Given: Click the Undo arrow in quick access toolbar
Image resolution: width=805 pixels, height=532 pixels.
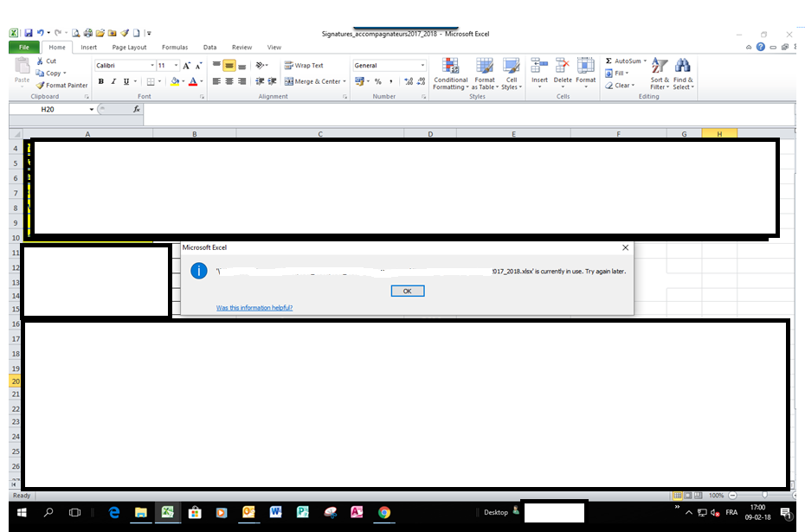Looking at the screenshot, I should point(41,34).
